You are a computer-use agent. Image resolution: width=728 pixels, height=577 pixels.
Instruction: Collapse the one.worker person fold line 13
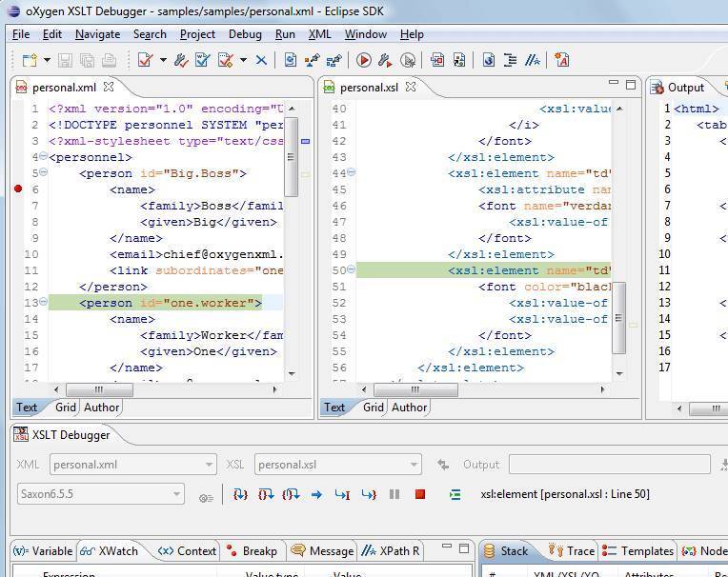43,302
